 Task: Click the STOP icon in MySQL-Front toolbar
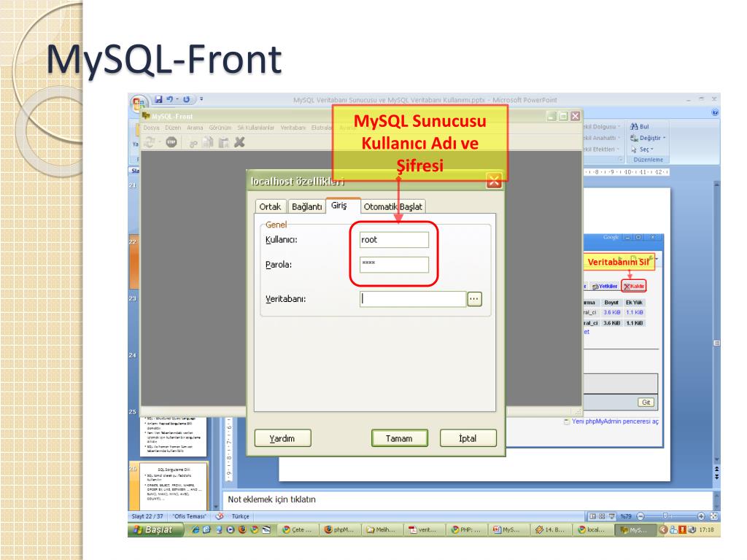[171, 142]
